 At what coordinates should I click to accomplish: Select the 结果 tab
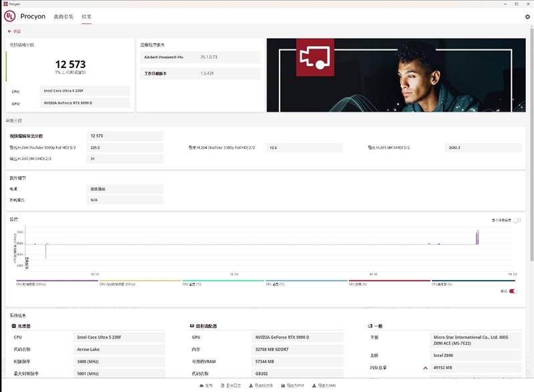click(x=87, y=17)
